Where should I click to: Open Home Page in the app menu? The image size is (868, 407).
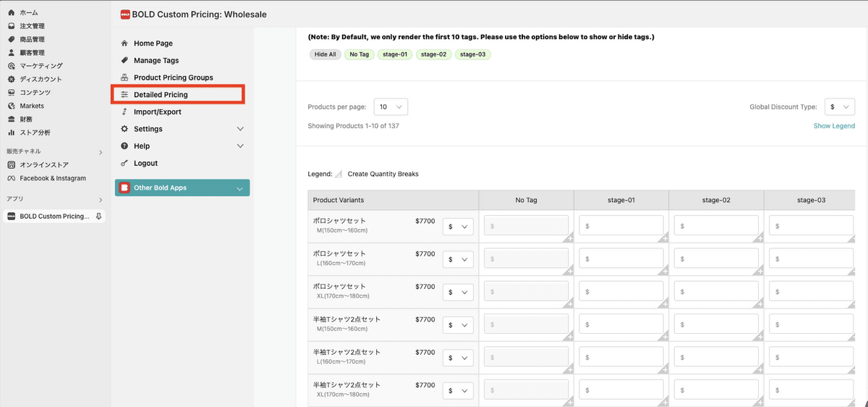(x=153, y=43)
